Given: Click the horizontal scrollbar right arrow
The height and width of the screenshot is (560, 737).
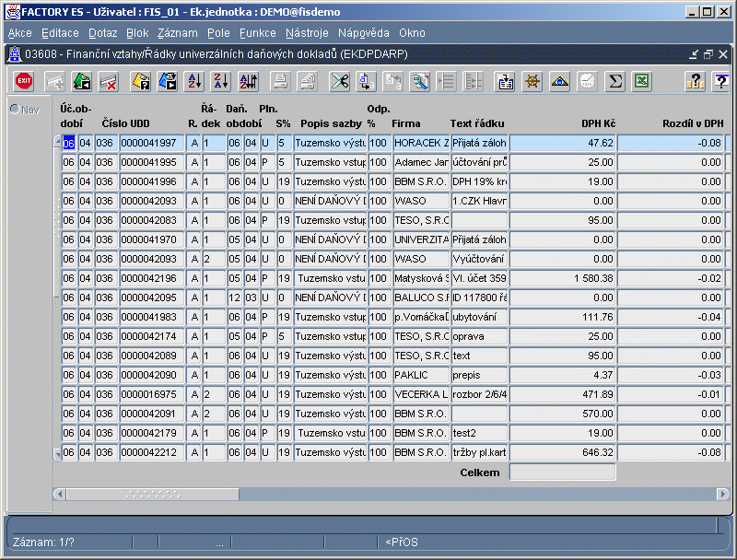Looking at the screenshot, I should [x=723, y=495].
